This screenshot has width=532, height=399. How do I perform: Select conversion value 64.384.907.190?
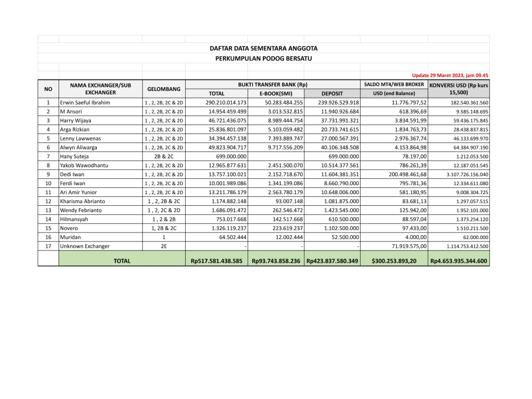tap(471, 147)
